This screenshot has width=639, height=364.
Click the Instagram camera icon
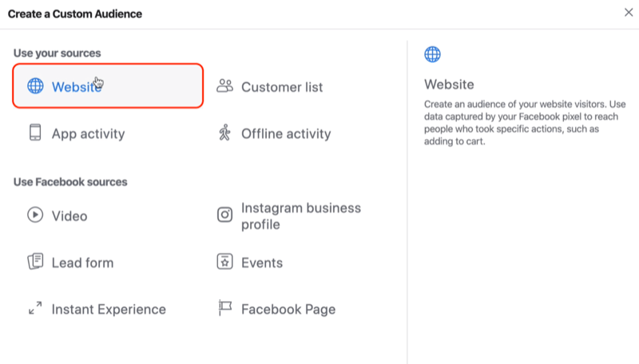[x=224, y=215]
